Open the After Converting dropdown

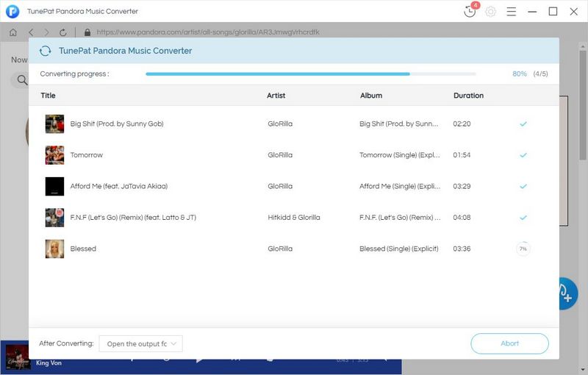pyautogui.click(x=141, y=344)
